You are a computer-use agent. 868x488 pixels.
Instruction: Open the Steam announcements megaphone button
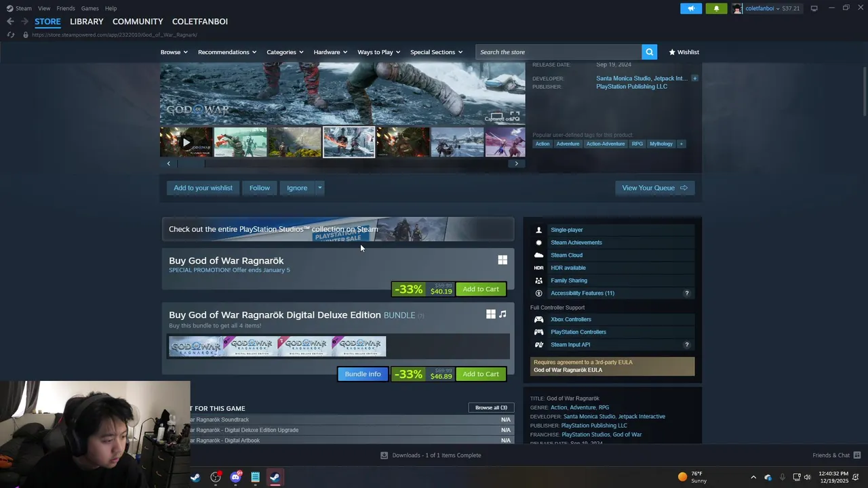(691, 8)
